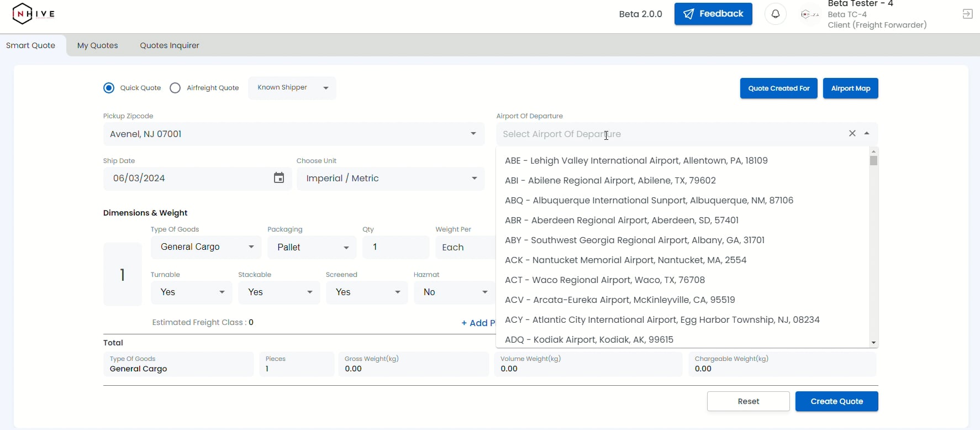Select ACT - Waco Regional Airport
Viewport: 980px width, 430px height.
point(683,280)
